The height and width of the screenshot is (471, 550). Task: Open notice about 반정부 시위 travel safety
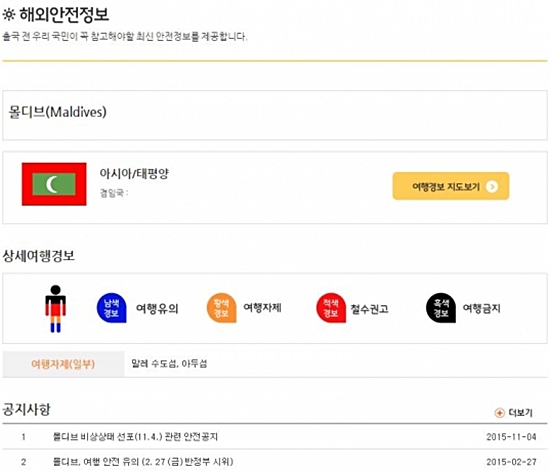143,462
